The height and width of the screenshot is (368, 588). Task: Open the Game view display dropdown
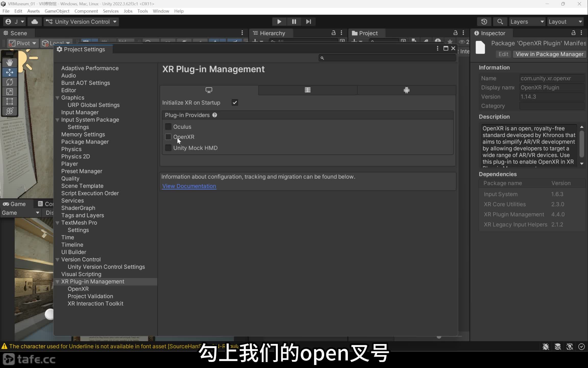click(x=21, y=213)
